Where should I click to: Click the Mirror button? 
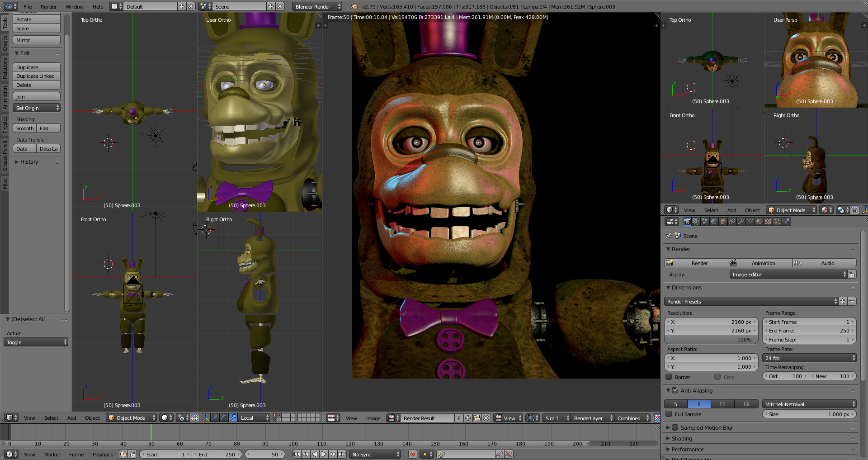pyautogui.click(x=37, y=40)
